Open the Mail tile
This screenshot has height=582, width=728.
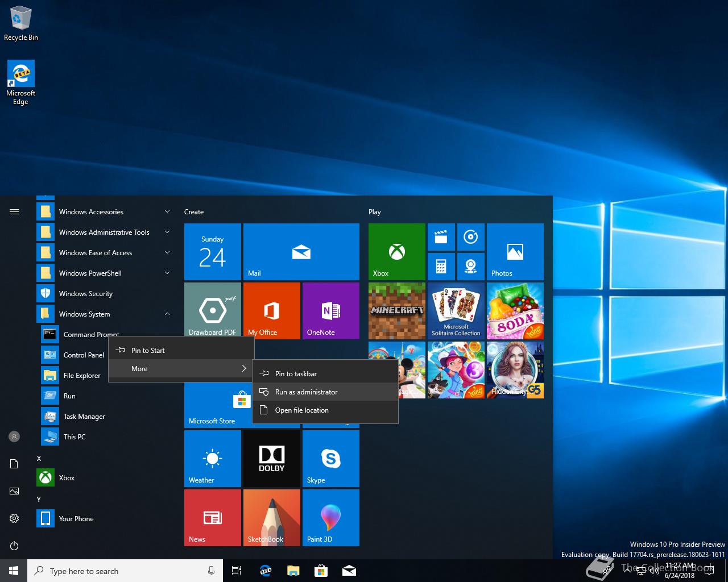point(301,252)
